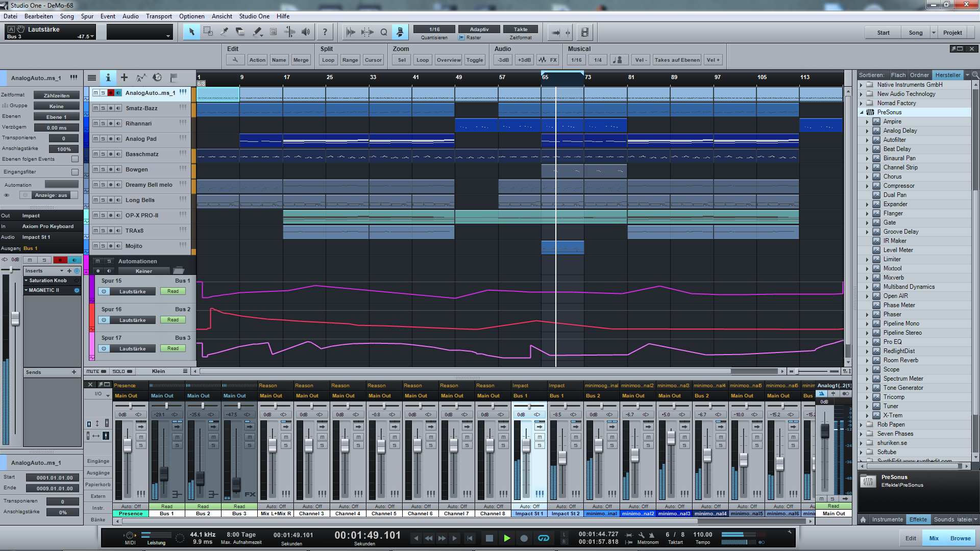Expand the Seven Phases folder
Screen dimensions: 980x551
pyautogui.click(x=862, y=434)
